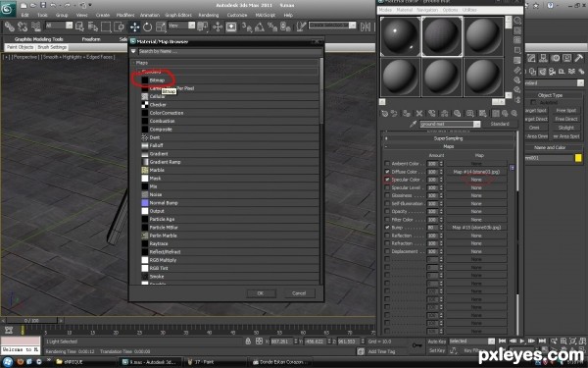The height and width of the screenshot is (368, 588).
Task: Click the Bind to Space Warp icon
Action: pyautogui.click(x=36, y=26)
